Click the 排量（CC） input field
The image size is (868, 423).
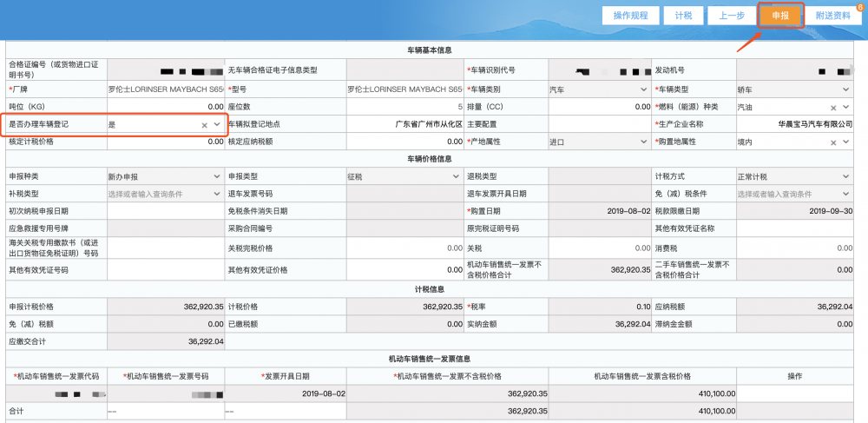pos(599,107)
